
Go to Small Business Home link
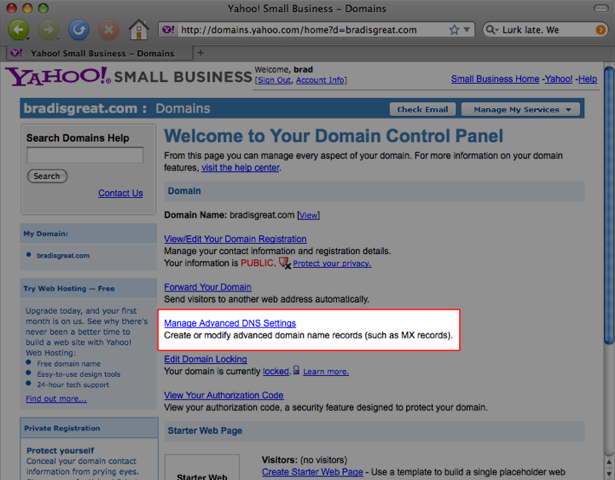pos(495,79)
